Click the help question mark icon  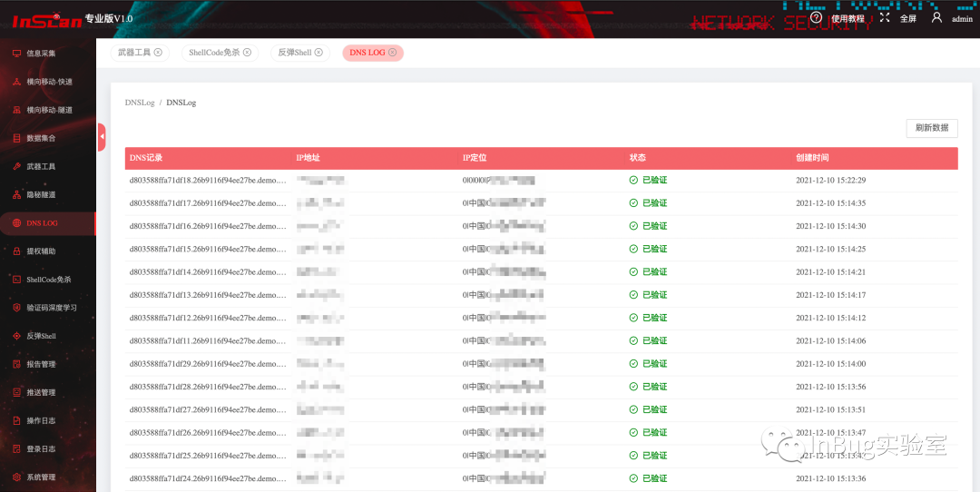coord(816,17)
